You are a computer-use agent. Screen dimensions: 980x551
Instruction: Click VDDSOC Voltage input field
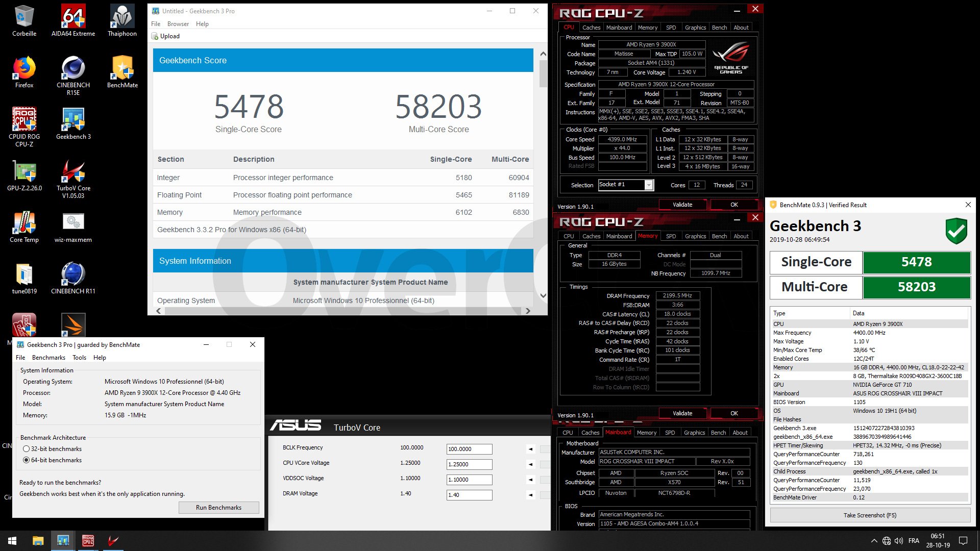[469, 480]
